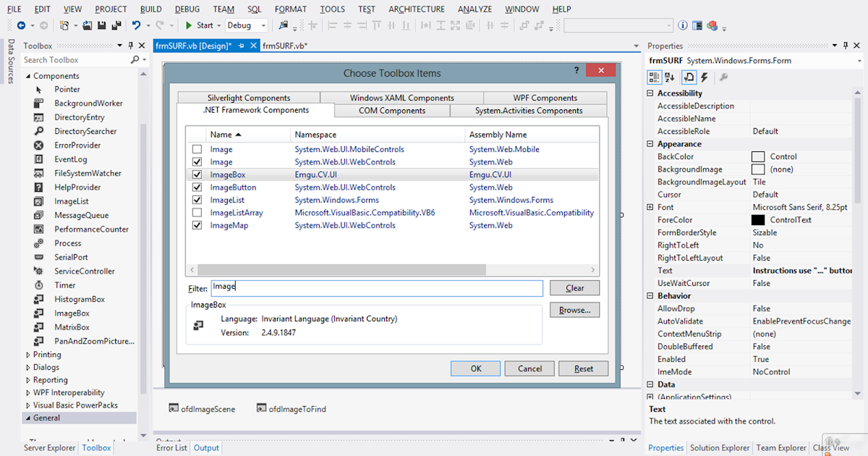Screen dimensions: 868x456
Task: Toggle the ImageMap checkbox
Action: coord(197,225)
